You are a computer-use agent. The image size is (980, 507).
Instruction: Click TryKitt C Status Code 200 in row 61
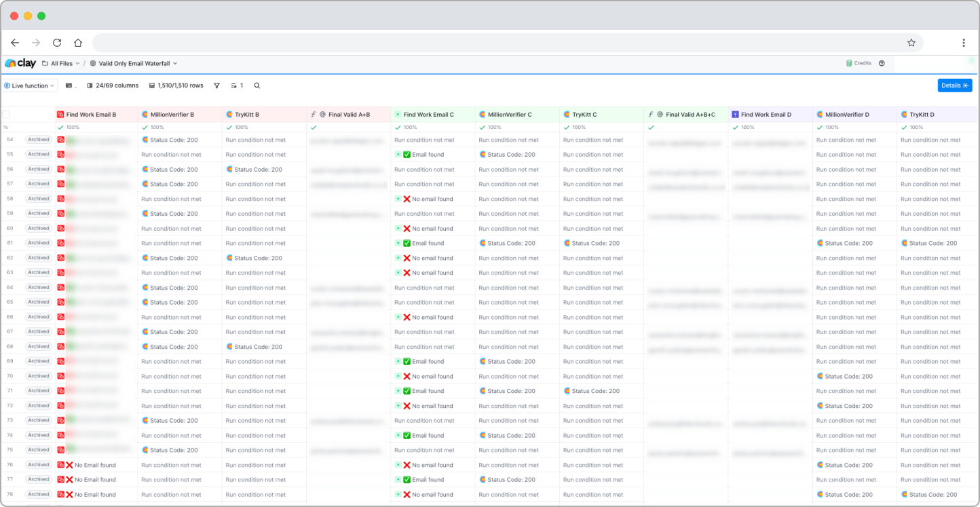pos(591,243)
